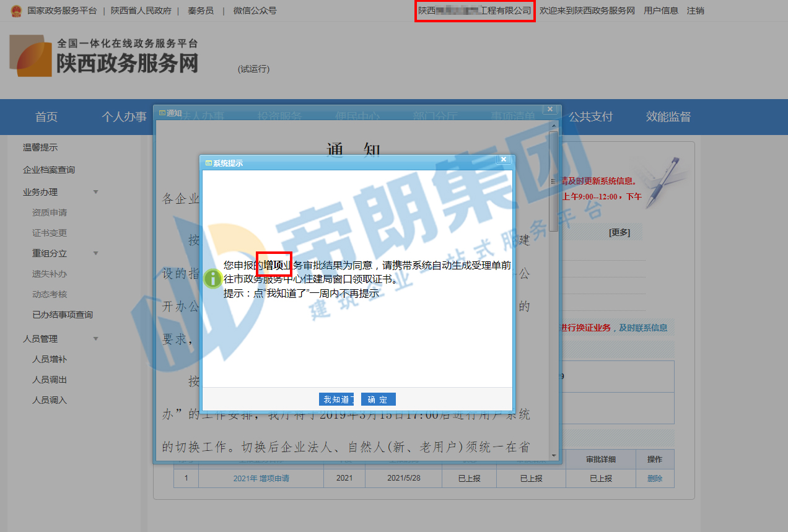Collapse the 业务办理 sidebar section arrow
This screenshot has height=532, width=788.
coord(95,192)
